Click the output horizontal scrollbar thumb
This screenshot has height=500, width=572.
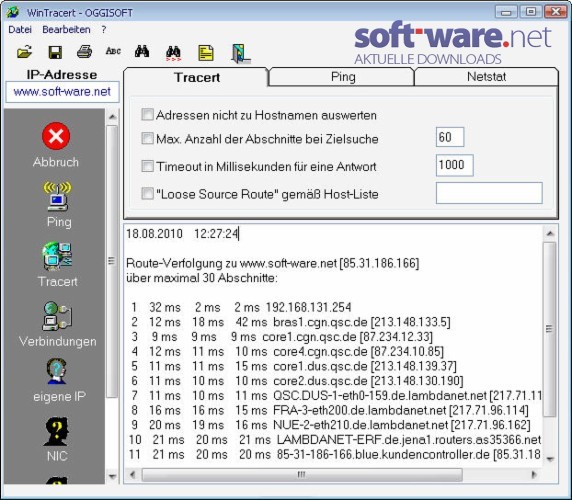click(x=302, y=475)
